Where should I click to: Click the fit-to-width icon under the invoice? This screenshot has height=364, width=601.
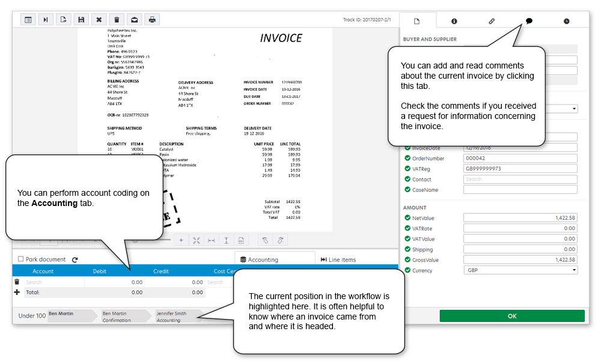pyautogui.click(x=212, y=240)
